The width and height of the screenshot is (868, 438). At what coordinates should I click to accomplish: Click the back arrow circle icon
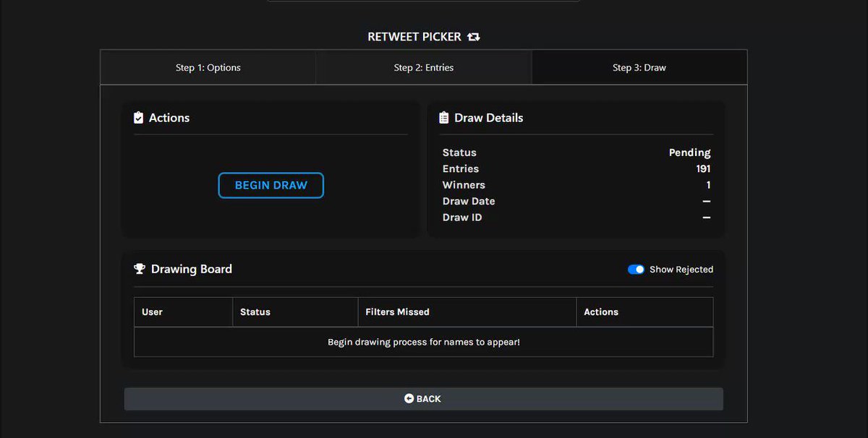tap(409, 399)
